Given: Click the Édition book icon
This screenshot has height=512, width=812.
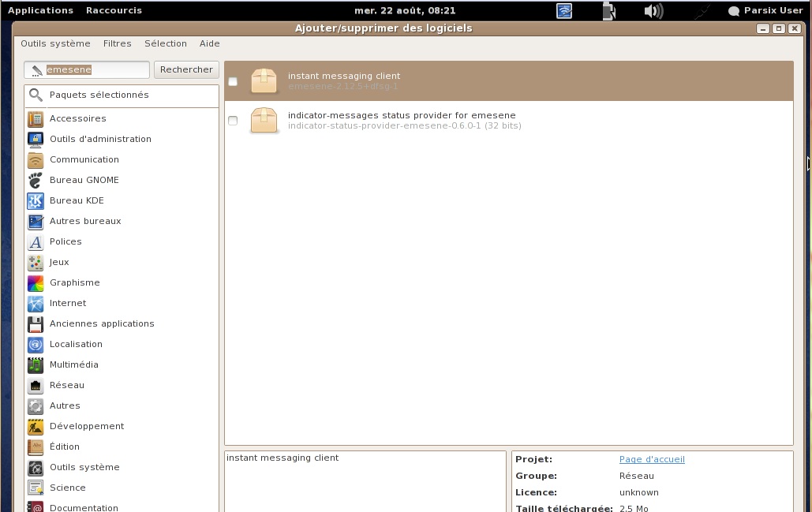Looking at the screenshot, I should click(36, 447).
